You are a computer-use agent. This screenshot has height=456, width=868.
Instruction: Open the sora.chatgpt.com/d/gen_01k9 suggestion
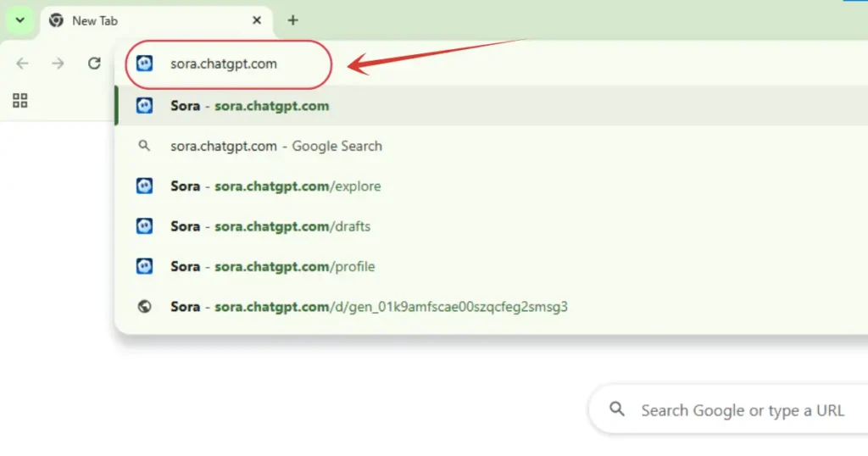(x=369, y=307)
